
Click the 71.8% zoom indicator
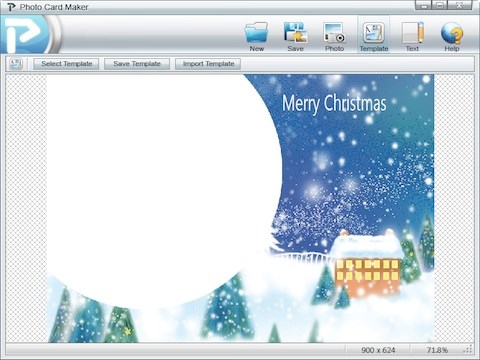tap(437, 350)
